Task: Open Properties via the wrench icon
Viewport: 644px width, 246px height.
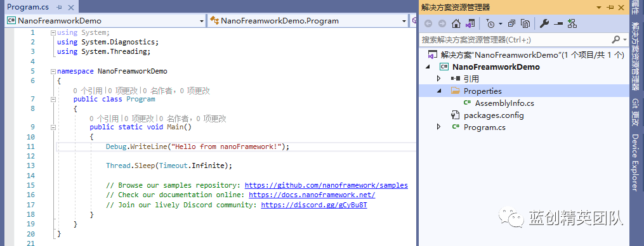Action: (x=544, y=24)
